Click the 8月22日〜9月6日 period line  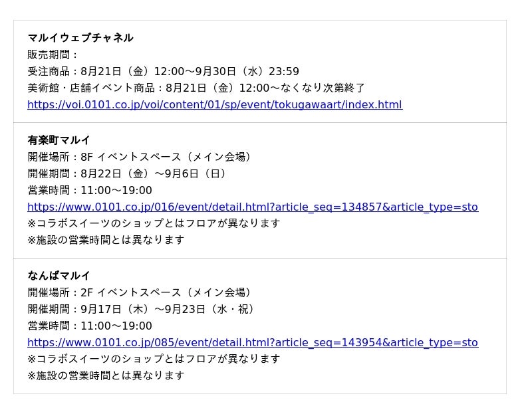pos(128,173)
